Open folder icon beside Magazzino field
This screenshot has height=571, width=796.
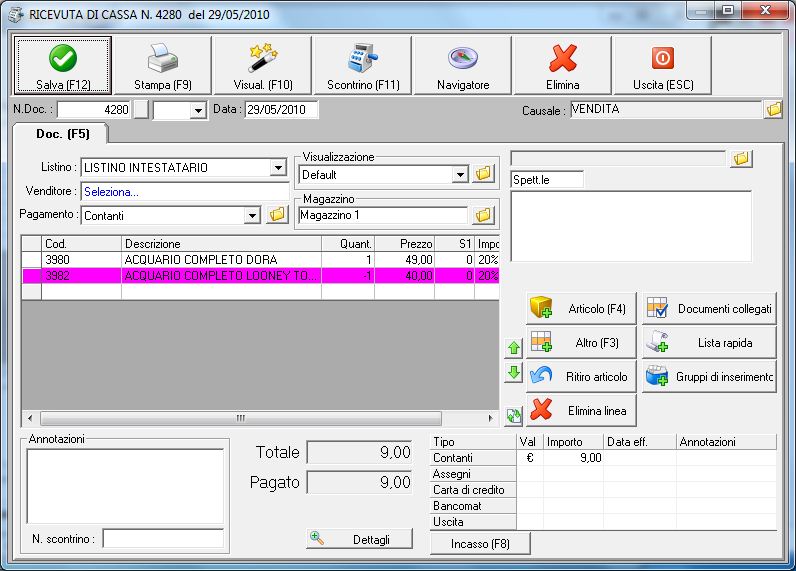pyautogui.click(x=483, y=215)
